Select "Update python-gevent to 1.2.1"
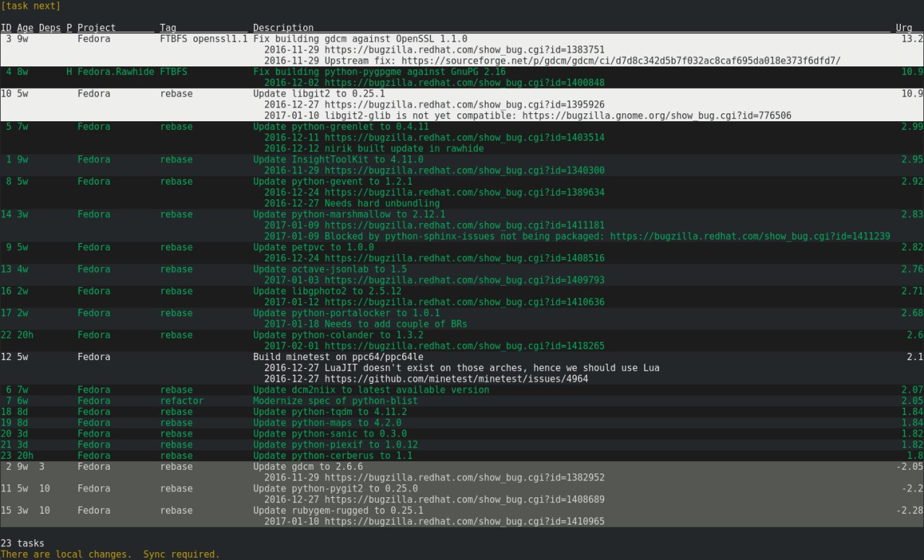The height and width of the screenshot is (560, 924). pos(333,181)
